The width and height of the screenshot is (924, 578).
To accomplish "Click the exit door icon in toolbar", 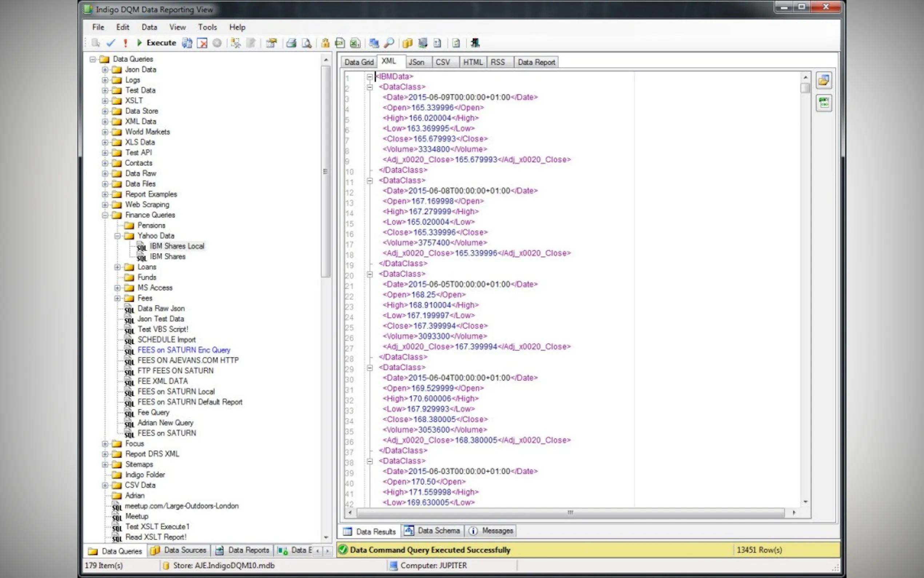I will 475,43.
